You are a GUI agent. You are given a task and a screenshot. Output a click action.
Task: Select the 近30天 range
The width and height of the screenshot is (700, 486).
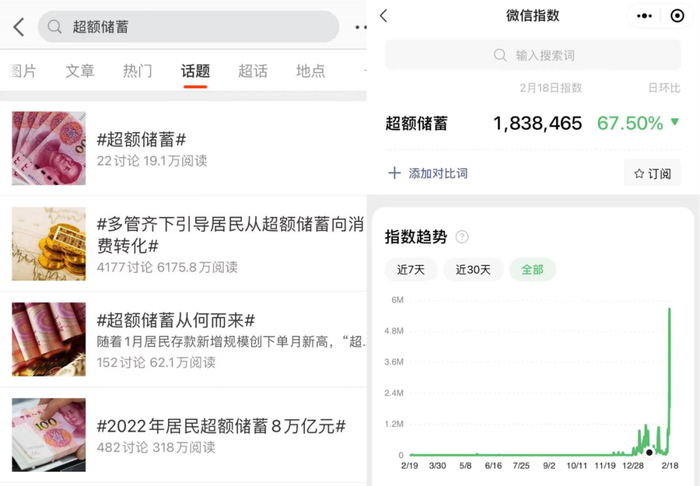click(x=473, y=270)
